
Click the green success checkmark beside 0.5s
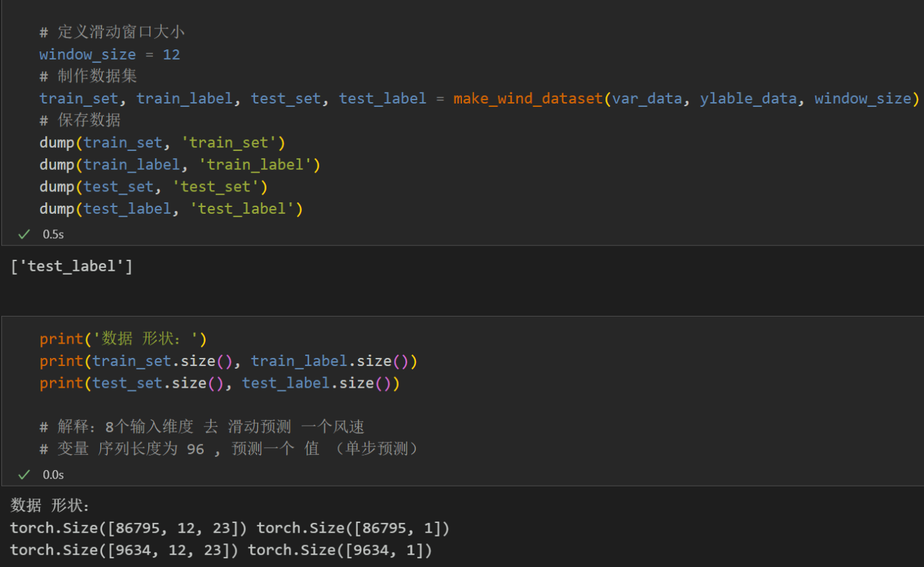click(x=24, y=234)
